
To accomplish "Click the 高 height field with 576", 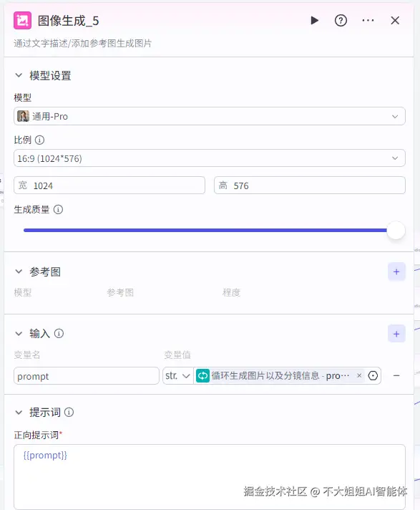I will tap(310, 186).
